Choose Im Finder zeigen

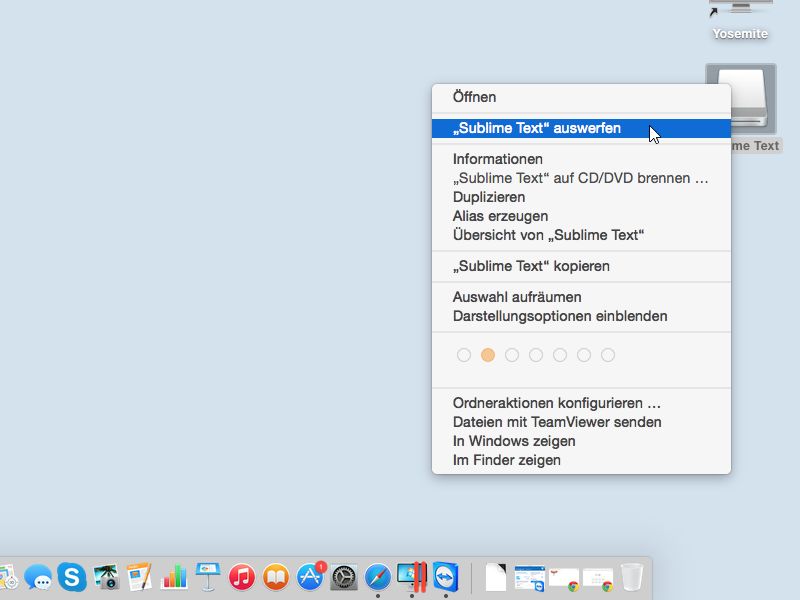point(581,460)
